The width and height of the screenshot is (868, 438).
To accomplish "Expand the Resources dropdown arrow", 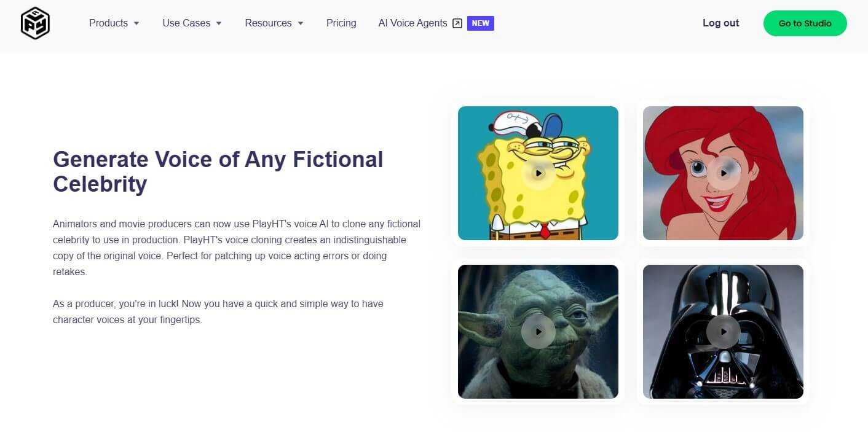I will 301,23.
